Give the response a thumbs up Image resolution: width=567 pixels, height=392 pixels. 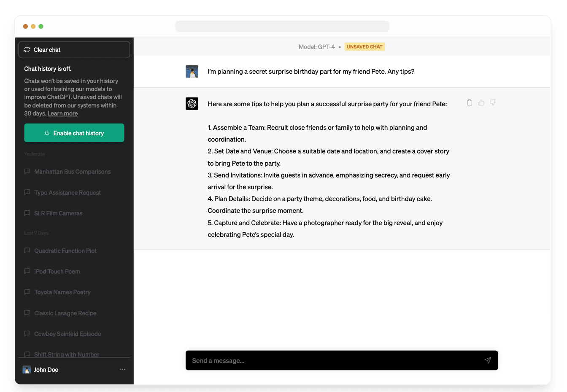pyautogui.click(x=481, y=102)
